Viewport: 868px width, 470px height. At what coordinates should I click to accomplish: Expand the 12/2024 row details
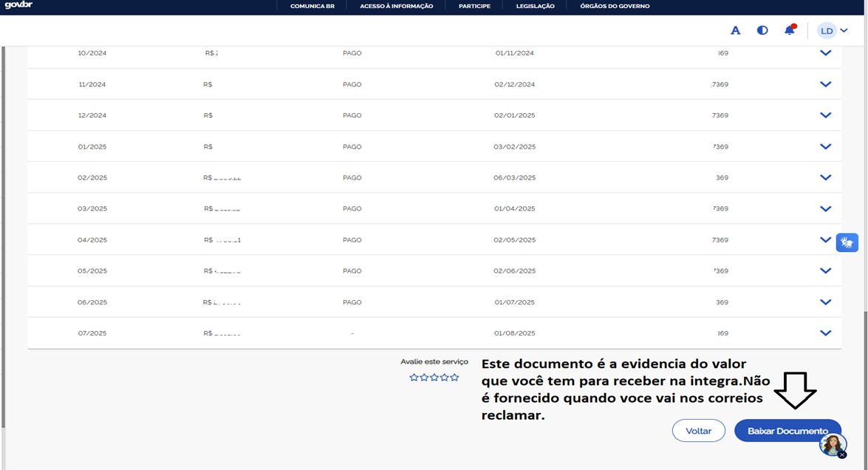click(x=825, y=115)
